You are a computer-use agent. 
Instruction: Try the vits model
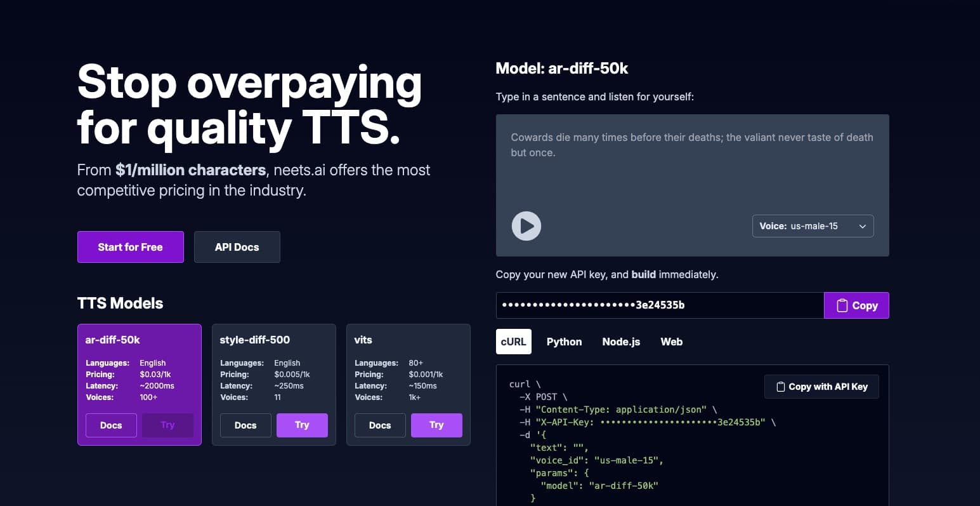pos(436,425)
